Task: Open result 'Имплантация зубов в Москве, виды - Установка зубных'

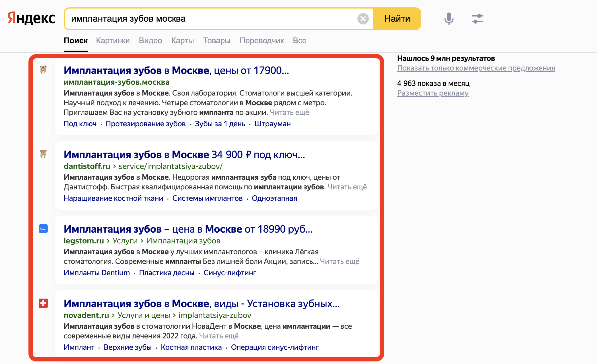Action: (201, 303)
